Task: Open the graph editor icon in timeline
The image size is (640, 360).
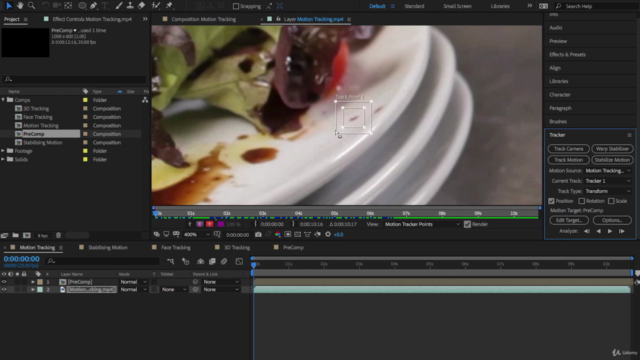Action: 239,261
